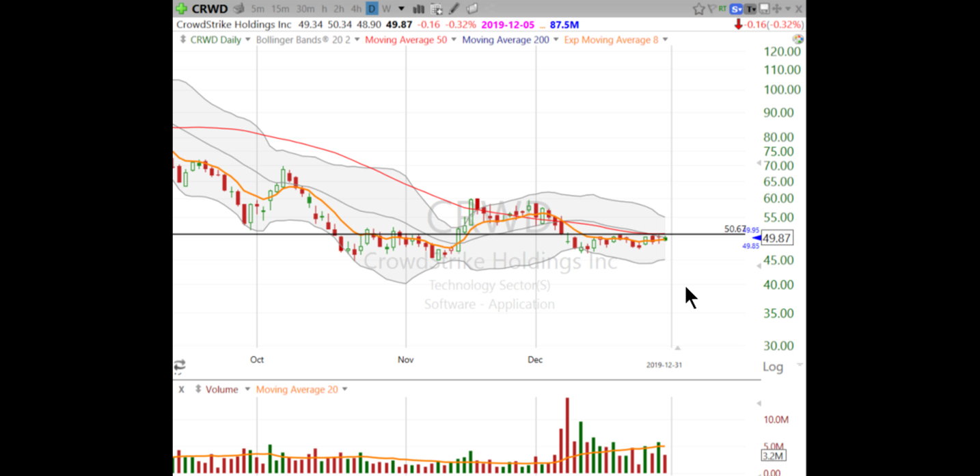Click the four-arrow move window icon
This screenshot has width=980, height=476.
776,9
